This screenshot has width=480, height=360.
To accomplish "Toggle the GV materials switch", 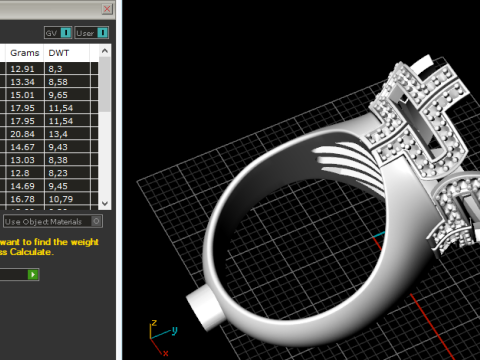I will pos(58,33).
